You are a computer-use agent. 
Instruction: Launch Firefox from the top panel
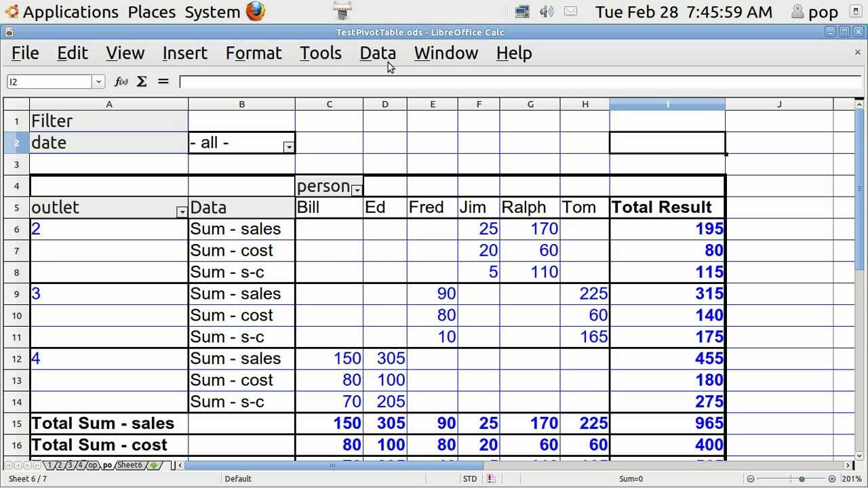pyautogui.click(x=256, y=12)
